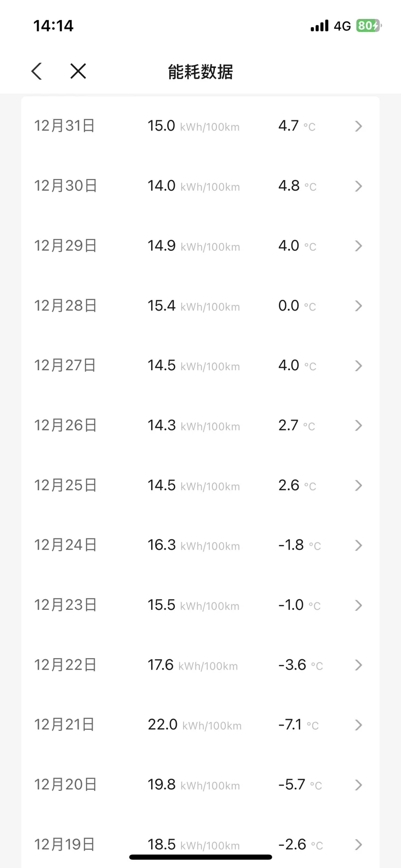The height and width of the screenshot is (868, 401).
Task: Tap chevron icon for 12月25日
Action: [359, 485]
